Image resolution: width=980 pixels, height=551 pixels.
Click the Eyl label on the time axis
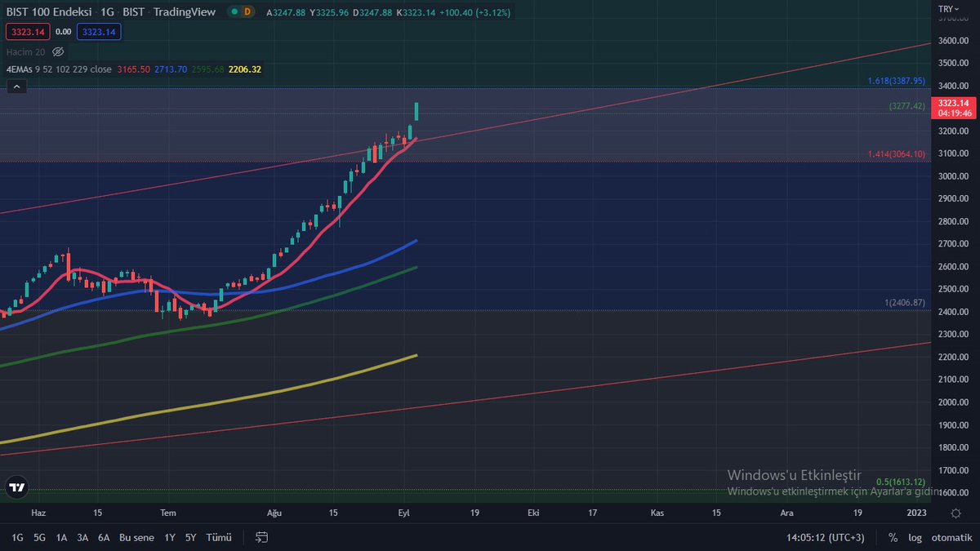pos(403,513)
